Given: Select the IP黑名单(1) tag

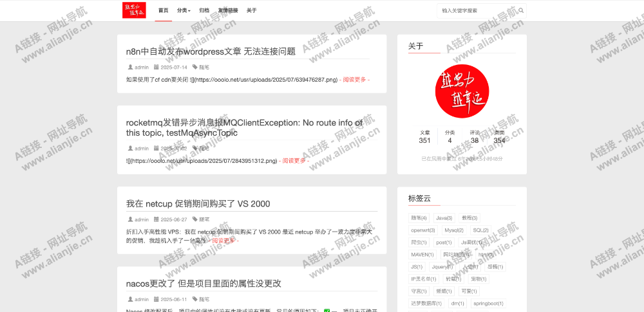Looking at the screenshot, I should [424, 279].
